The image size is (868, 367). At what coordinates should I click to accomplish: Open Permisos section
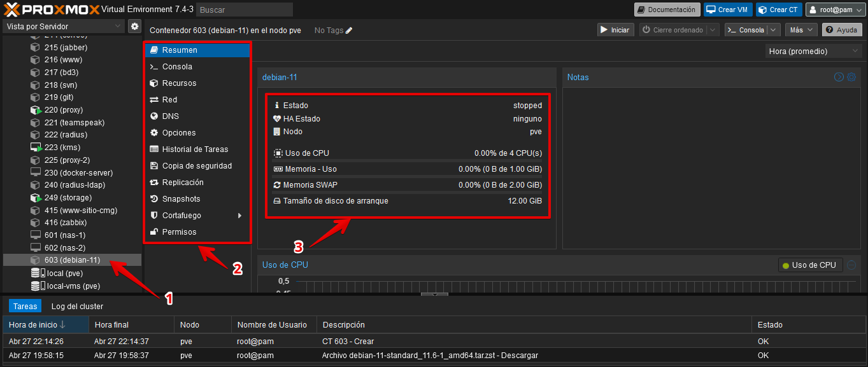coord(197,232)
